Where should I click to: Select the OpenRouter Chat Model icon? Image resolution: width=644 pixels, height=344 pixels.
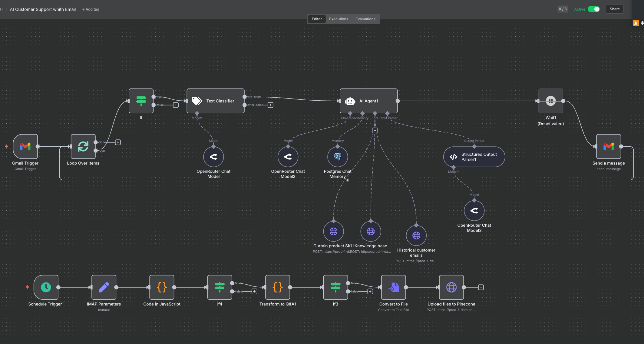(x=213, y=157)
